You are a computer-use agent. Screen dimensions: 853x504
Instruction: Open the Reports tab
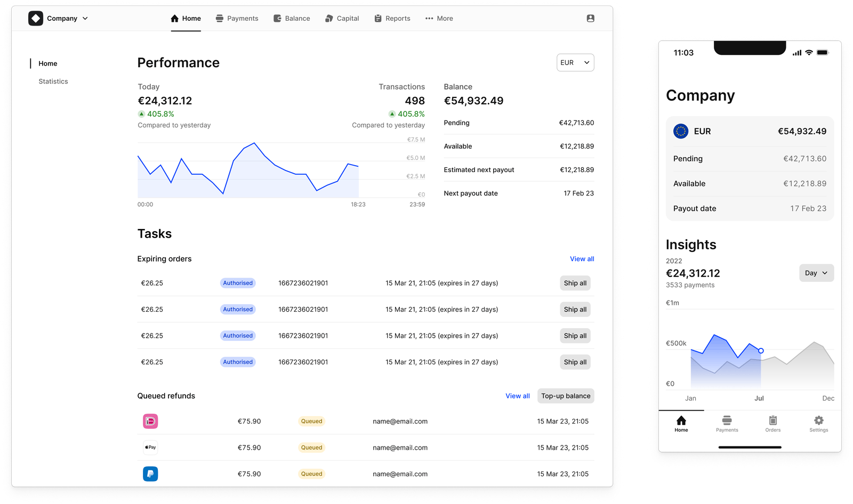(392, 18)
